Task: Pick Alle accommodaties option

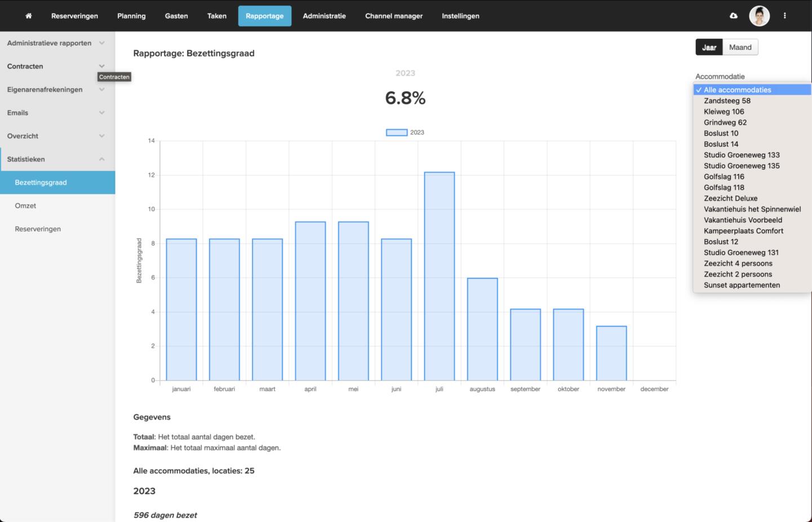Action: (737, 90)
